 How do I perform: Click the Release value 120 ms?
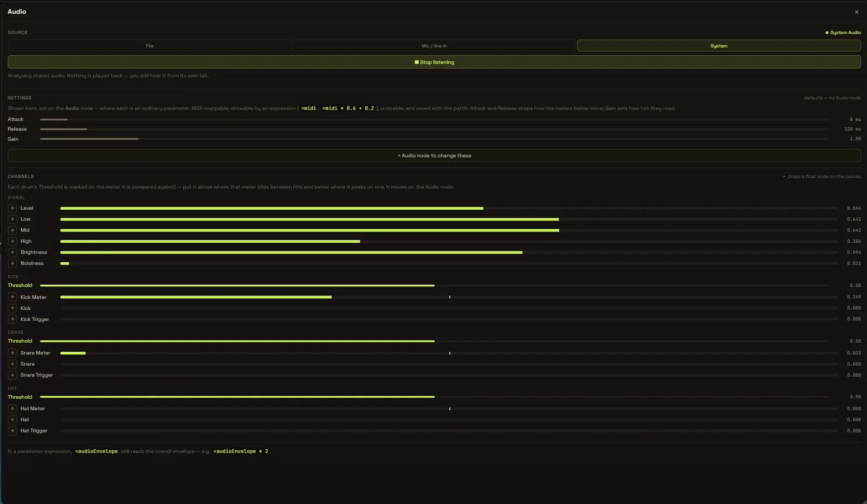pos(852,129)
